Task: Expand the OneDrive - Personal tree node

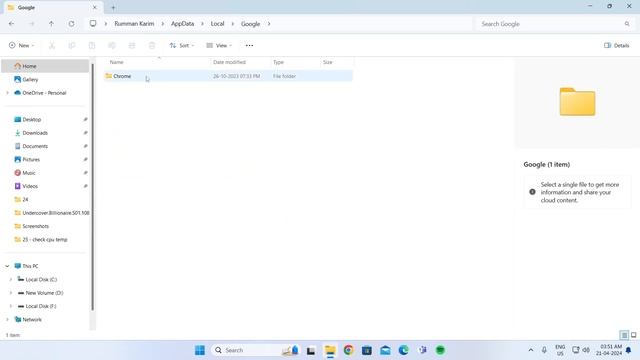Action: pyautogui.click(x=7, y=93)
